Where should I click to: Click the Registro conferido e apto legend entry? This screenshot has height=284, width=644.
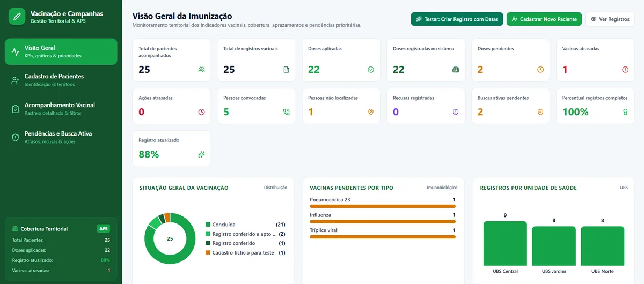(x=245, y=234)
